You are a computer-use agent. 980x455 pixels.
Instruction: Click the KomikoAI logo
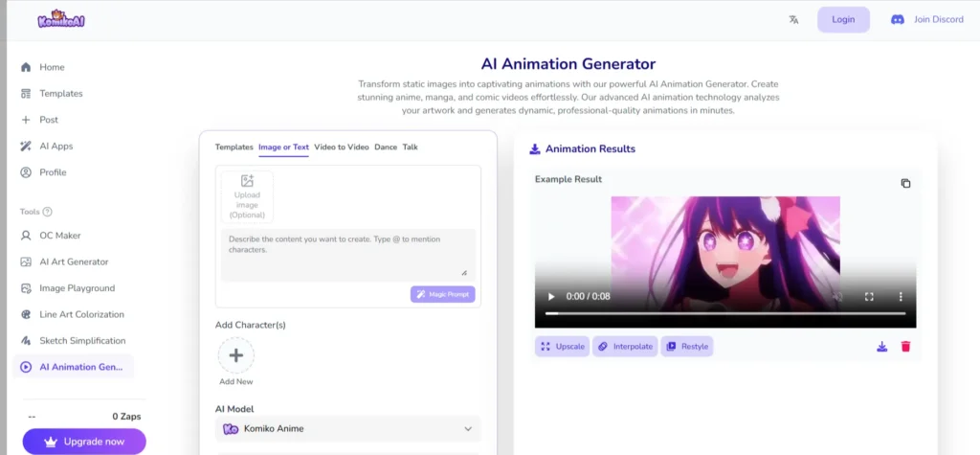(x=60, y=19)
